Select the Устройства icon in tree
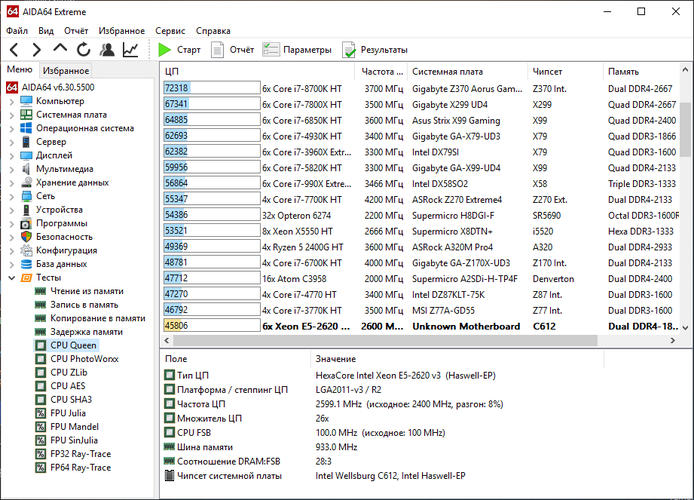 27,210
